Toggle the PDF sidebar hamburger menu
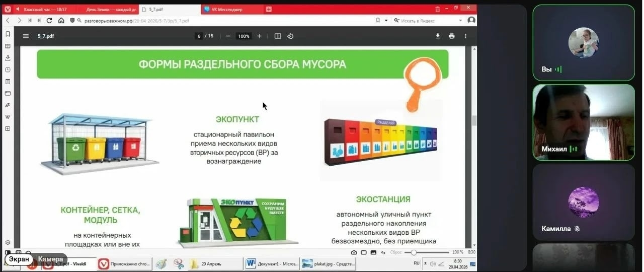The image size is (644, 272). [26, 36]
